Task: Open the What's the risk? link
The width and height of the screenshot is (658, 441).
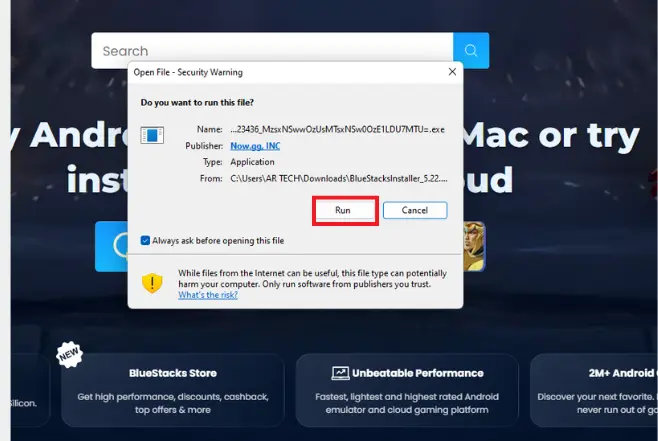Action: coord(208,295)
